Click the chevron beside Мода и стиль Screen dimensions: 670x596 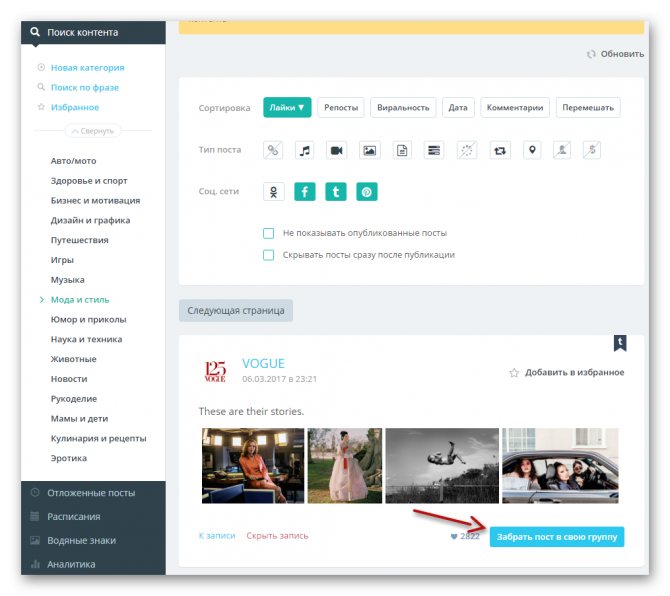(41, 299)
